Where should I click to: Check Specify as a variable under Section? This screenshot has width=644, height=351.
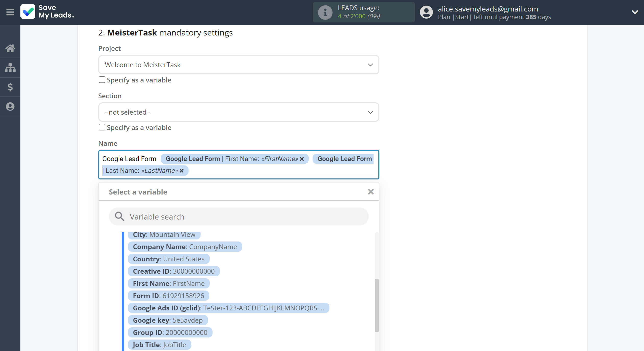click(x=102, y=127)
